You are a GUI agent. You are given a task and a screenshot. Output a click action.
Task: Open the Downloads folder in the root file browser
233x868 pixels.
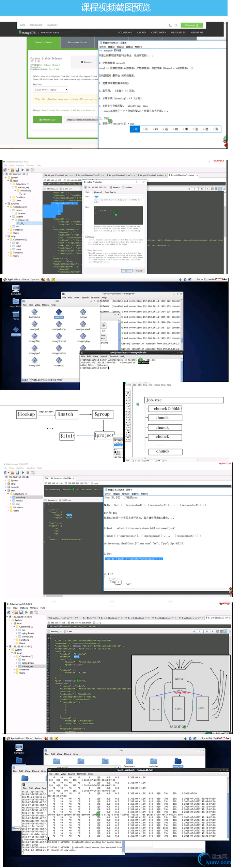point(129,762)
